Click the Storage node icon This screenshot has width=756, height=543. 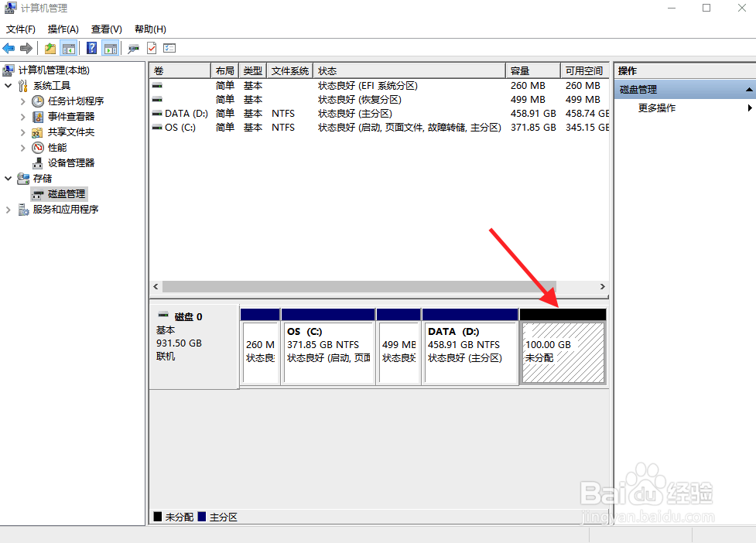click(x=23, y=179)
